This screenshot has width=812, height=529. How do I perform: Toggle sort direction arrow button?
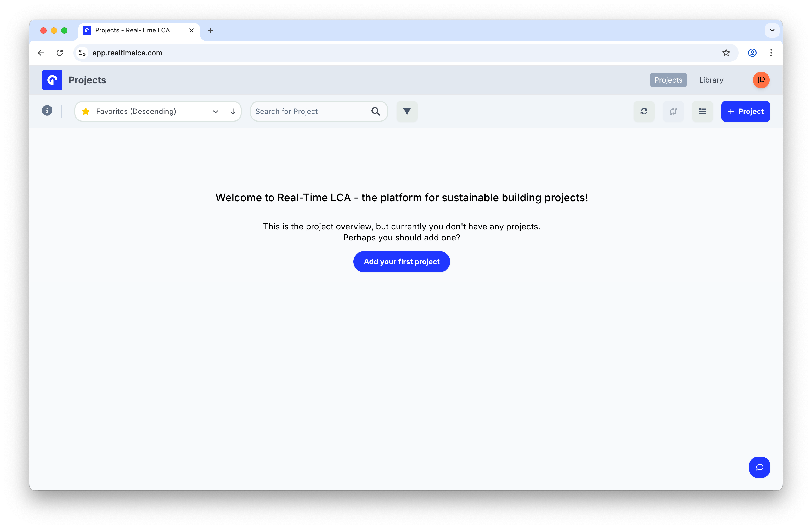coord(233,111)
